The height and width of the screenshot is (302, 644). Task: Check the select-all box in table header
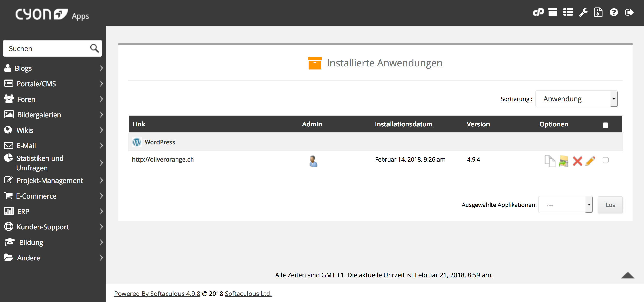(x=605, y=125)
